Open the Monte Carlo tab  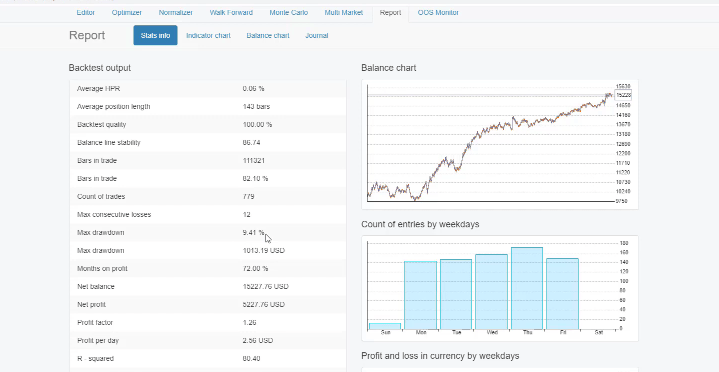(x=288, y=12)
